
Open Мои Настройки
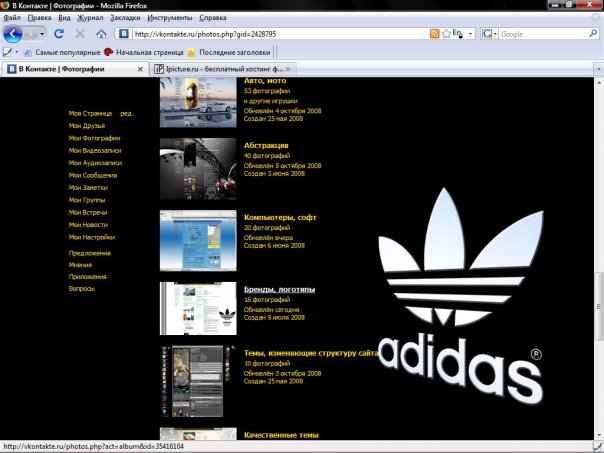tap(92, 237)
